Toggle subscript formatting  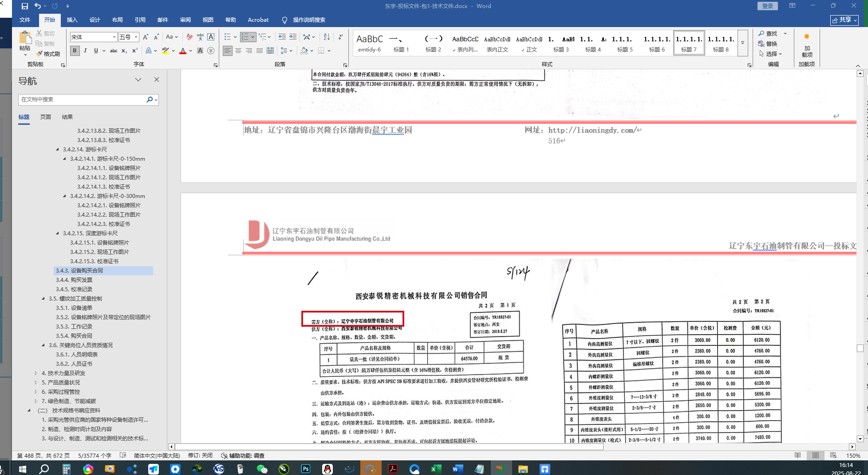[124, 51]
